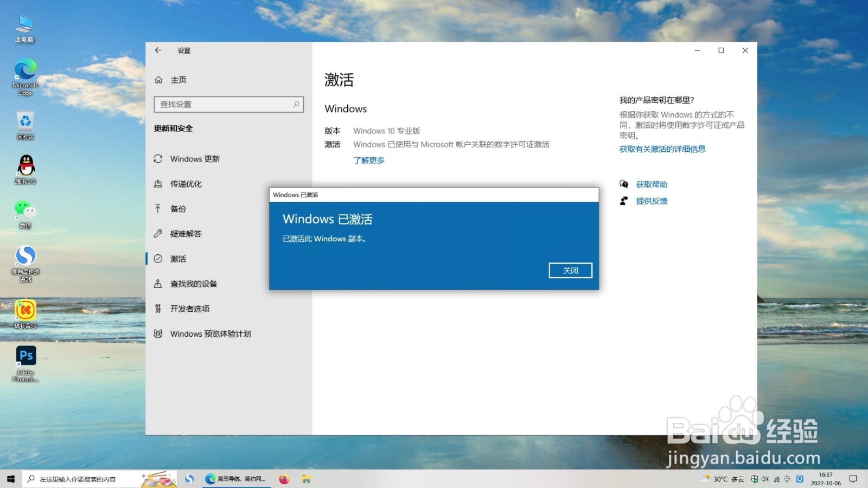The image size is (868, 488).
Task: Click the person icon beside 提供反馈
Action: pyautogui.click(x=624, y=201)
